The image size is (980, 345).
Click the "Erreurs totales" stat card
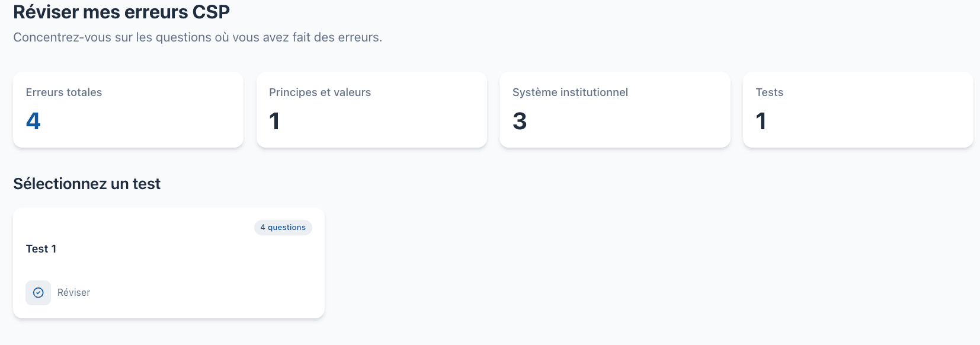128,109
